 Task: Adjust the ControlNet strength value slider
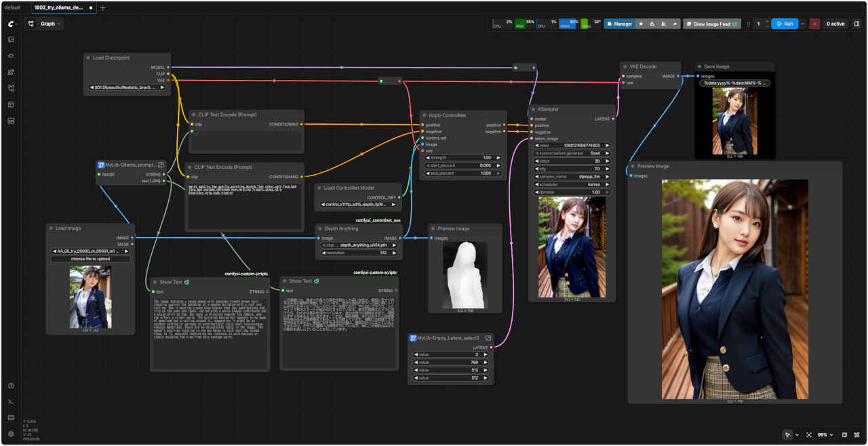[463, 157]
